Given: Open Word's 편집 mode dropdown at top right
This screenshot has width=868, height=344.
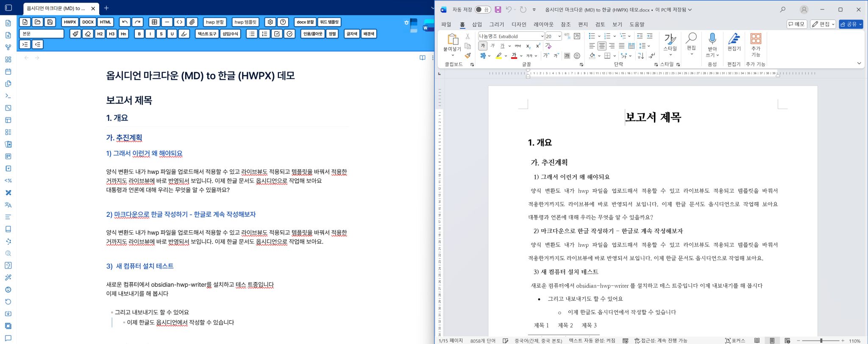Looking at the screenshot, I should (x=823, y=24).
